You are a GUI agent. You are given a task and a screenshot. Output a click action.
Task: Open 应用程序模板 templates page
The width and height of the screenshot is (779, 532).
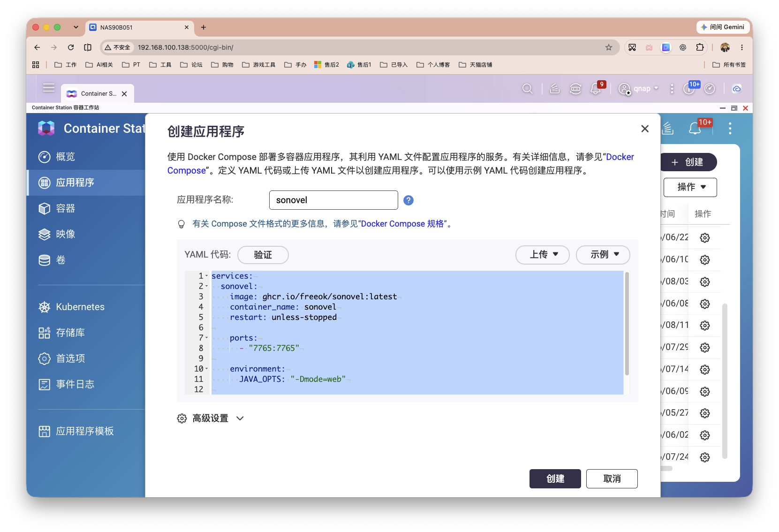[86, 431]
